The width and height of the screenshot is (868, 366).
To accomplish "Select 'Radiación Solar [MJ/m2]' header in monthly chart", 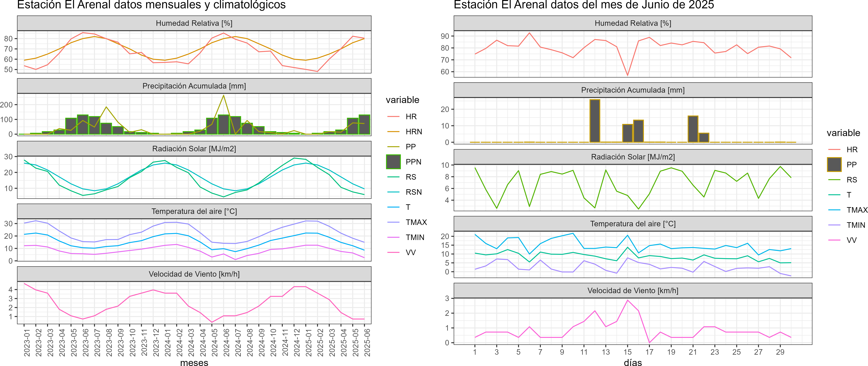I will point(194,149).
